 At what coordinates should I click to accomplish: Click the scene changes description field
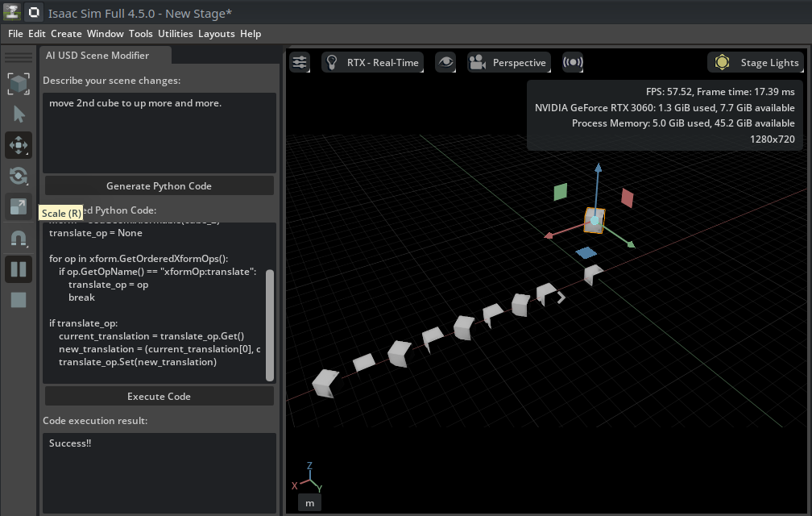(x=159, y=132)
